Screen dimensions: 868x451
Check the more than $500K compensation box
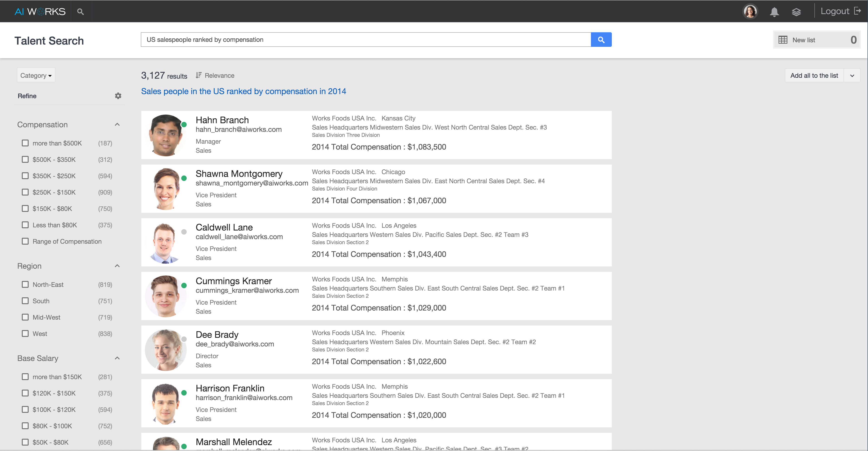pyautogui.click(x=25, y=143)
